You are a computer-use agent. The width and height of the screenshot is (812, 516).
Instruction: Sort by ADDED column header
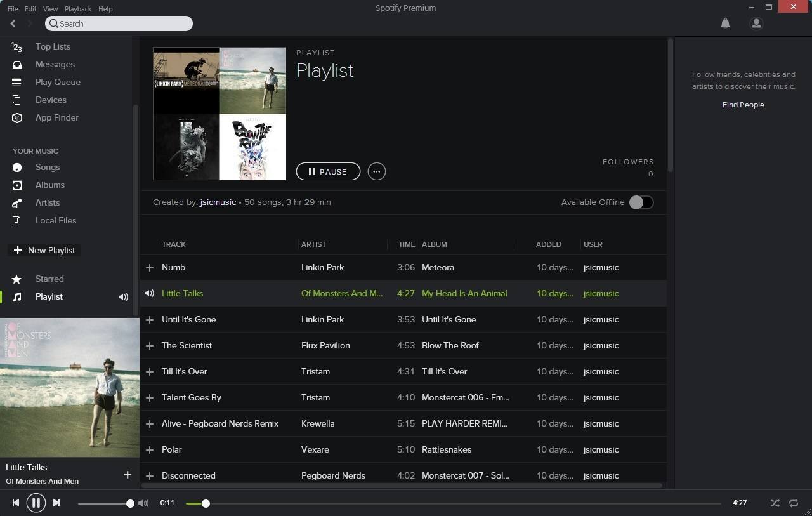point(549,244)
